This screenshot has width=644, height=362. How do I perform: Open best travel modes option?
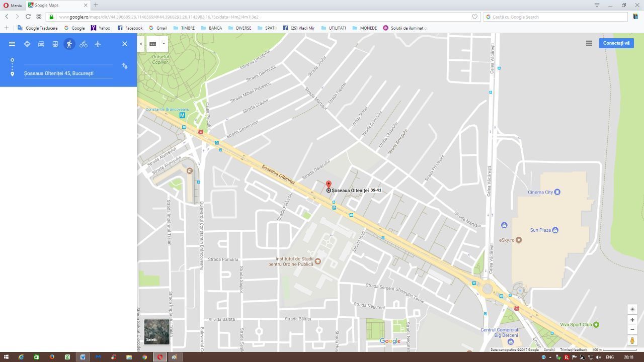click(27, 44)
